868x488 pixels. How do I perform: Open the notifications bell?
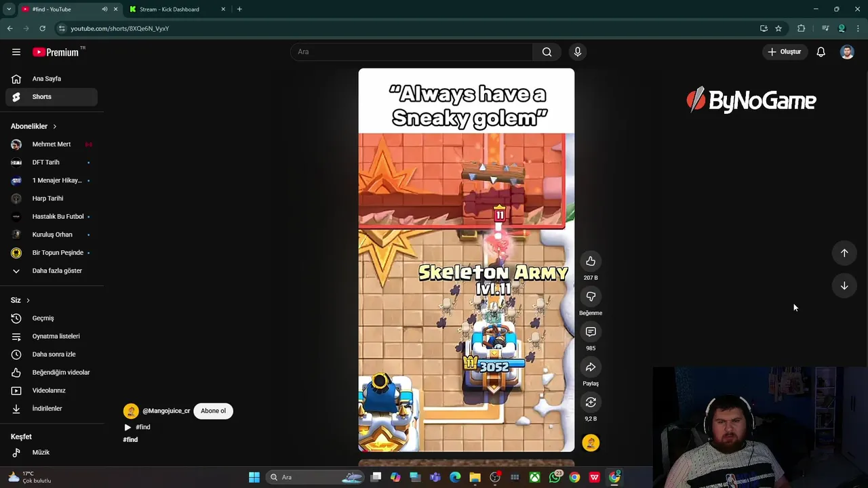(821, 52)
